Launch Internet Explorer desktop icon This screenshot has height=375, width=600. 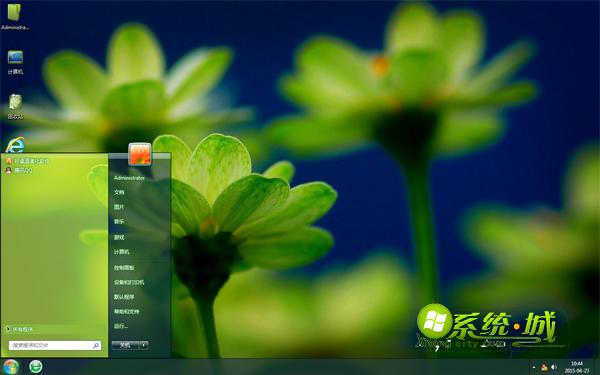click(x=15, y=145)
